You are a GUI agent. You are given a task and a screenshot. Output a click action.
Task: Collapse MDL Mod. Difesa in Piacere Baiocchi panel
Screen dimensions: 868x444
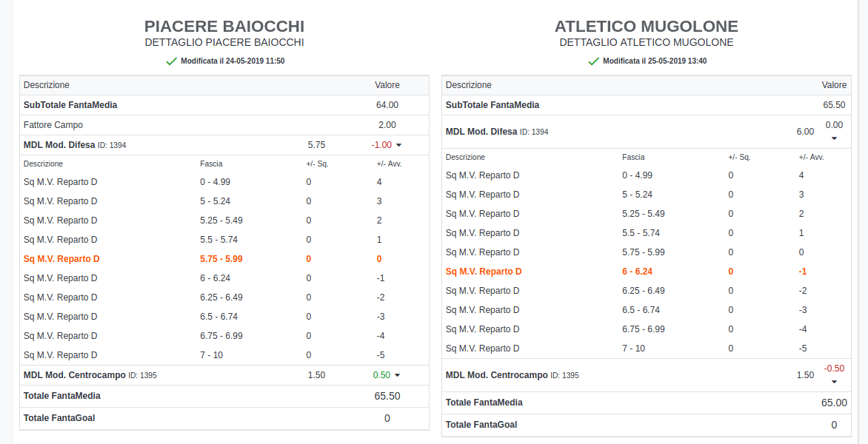pyautogui.click(x=398, y=146)
